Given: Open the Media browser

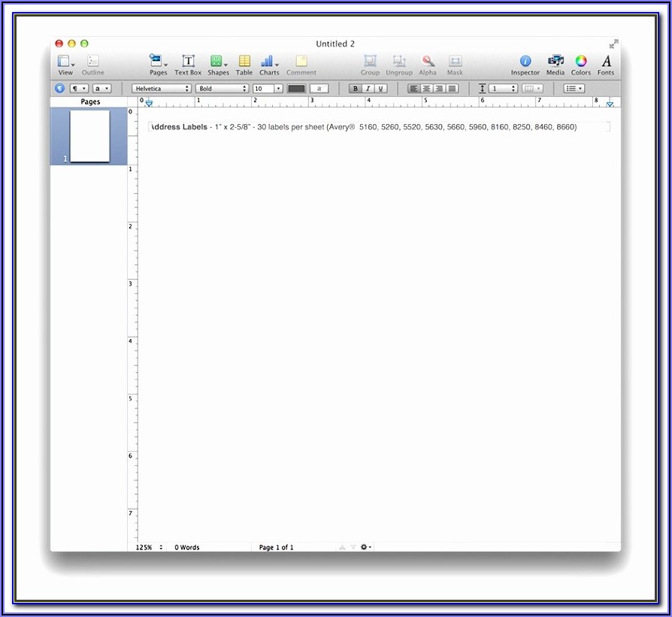Looking at the screenshot, I should coord(555,65).
